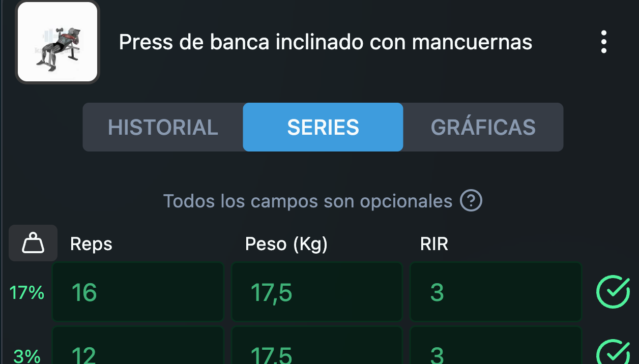This screenshot has width=639, height=364.
Task: Edit the Reps field showing 16
Action: tap(137, 292)
